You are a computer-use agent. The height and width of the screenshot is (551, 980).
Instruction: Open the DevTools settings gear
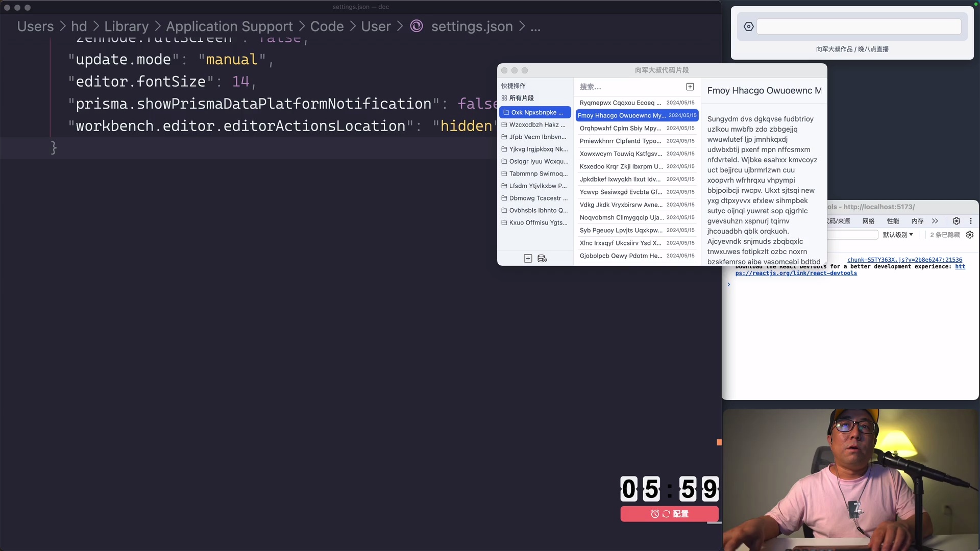click(x=957, y=221)
